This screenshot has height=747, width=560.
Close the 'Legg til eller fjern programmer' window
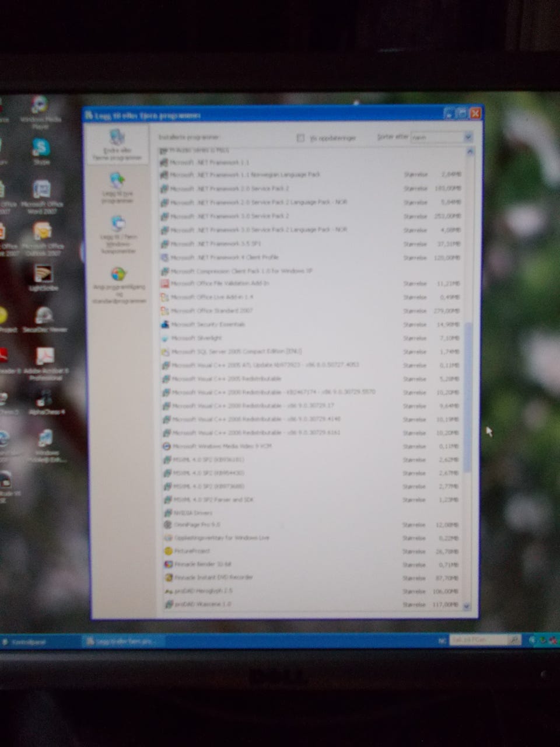(475, 113)
